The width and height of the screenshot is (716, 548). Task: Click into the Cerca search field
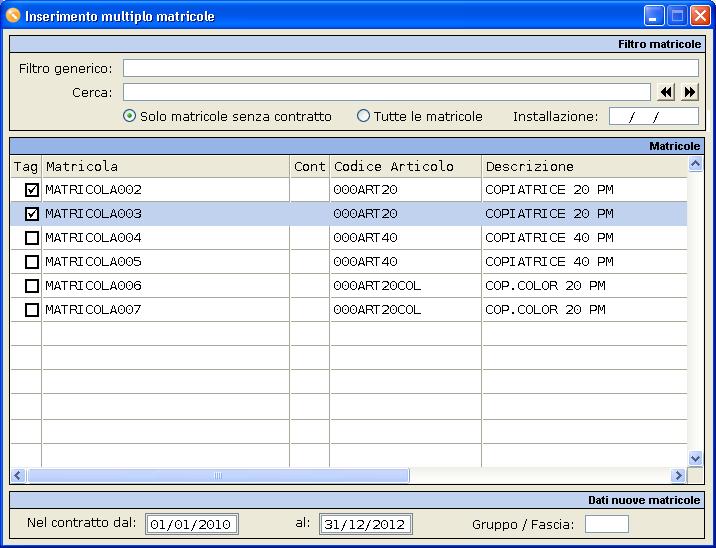[x=387, y=92]
